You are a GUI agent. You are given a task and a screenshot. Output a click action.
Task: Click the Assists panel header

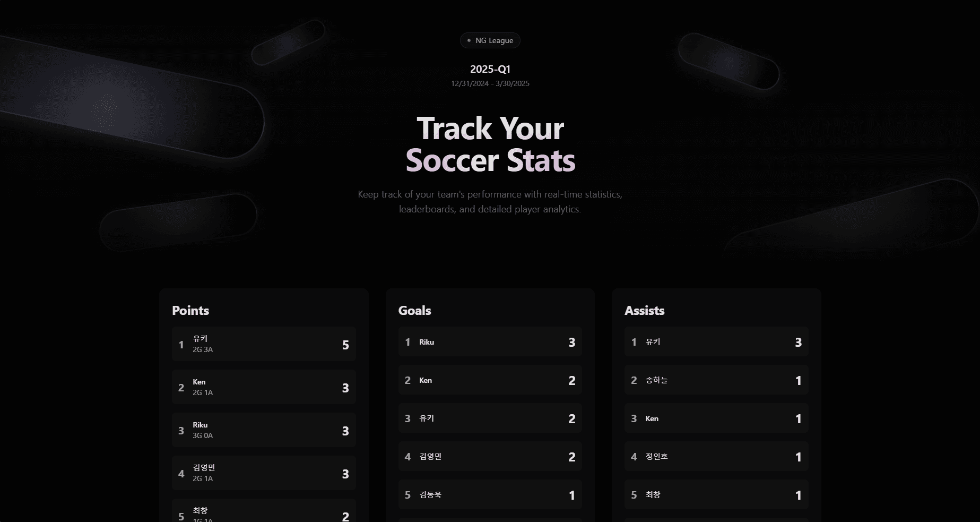644,311
